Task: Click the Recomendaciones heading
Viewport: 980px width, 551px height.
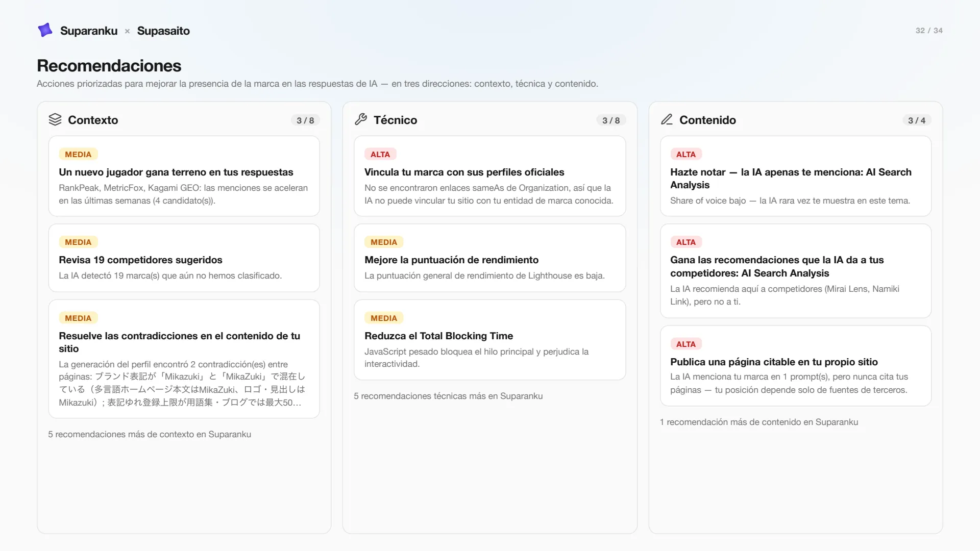Action: click(109, 65)
